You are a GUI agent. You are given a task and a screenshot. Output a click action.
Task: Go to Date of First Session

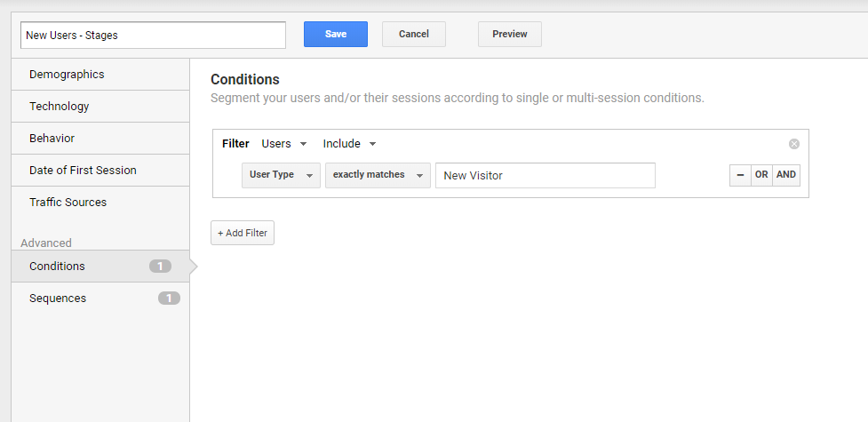pos(100,171)
